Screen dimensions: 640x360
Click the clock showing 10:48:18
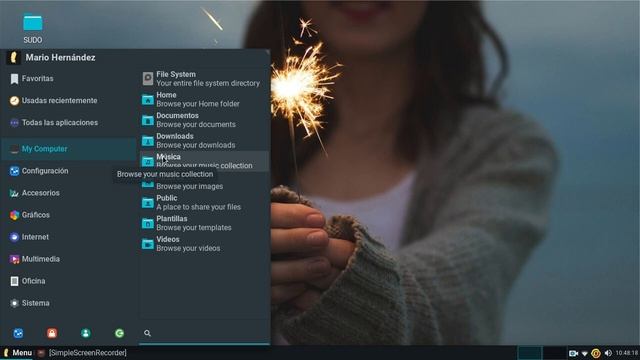click(627, 353)
